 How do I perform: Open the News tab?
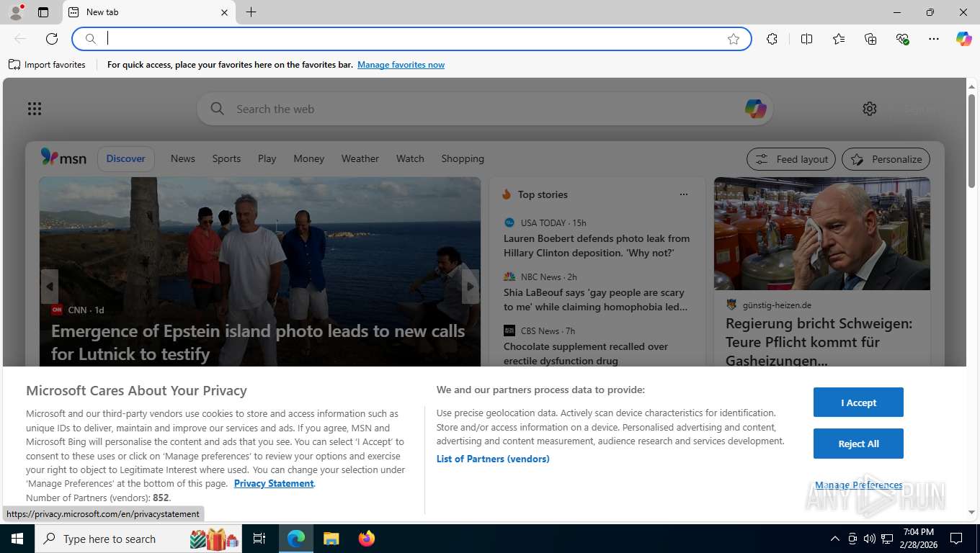click(x=183, y=158)
